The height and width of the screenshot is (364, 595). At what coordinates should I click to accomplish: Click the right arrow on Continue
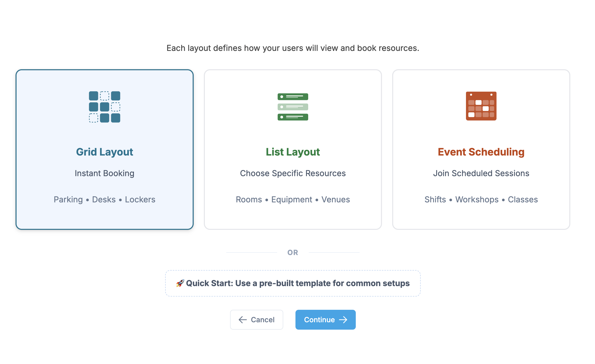(343, 320)
